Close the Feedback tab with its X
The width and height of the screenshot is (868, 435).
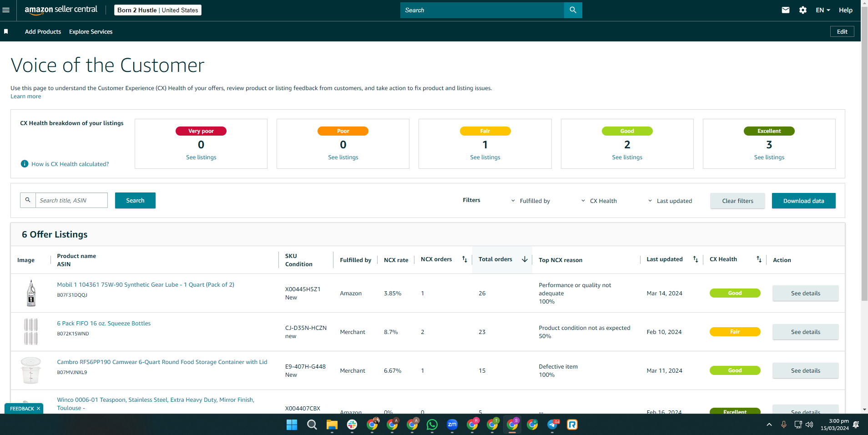coord(38,409)
